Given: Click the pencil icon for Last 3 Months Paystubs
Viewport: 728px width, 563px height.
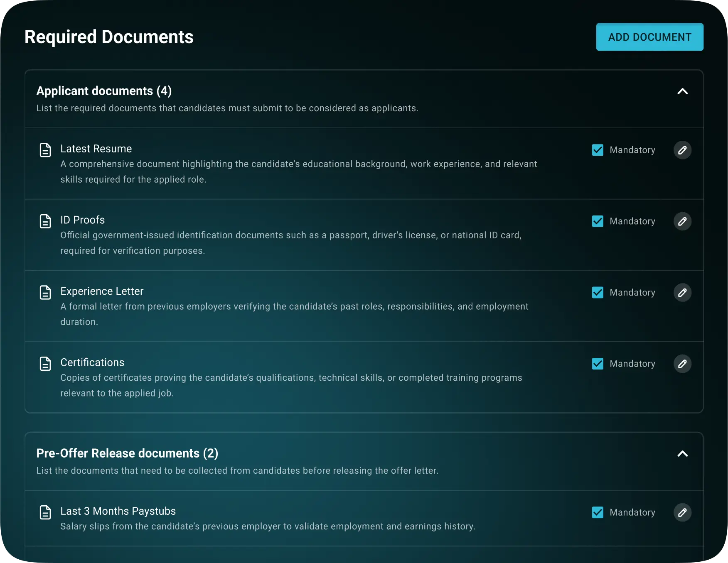Looking at the screenshot, I should 683,512.
